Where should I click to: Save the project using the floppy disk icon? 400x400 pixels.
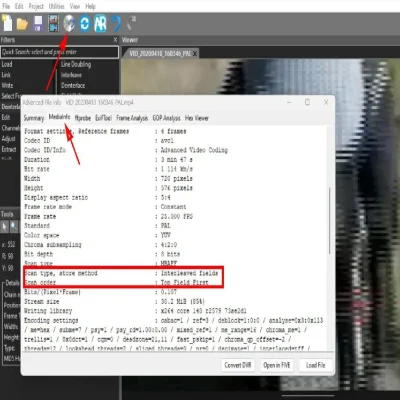point(38,24)
